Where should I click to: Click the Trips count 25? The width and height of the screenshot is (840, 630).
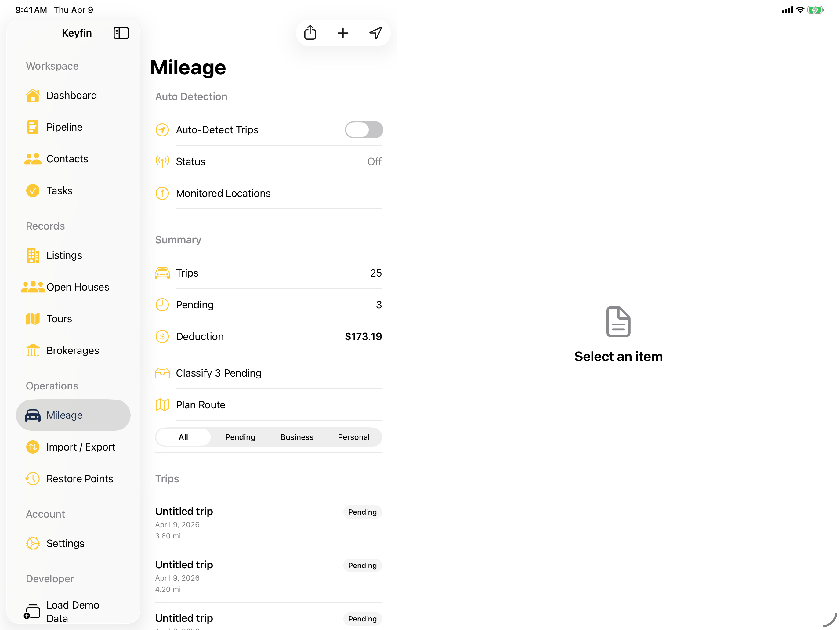(375, 273)
